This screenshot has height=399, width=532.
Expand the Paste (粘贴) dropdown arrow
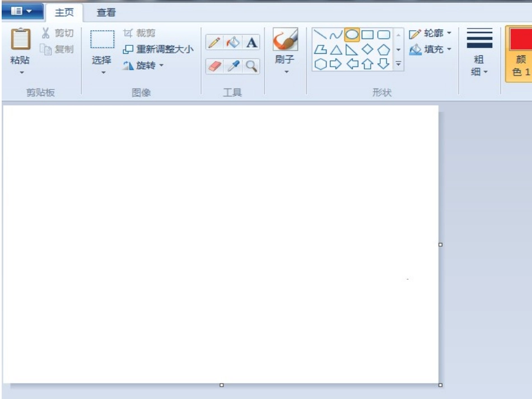(x=22, y=73)
